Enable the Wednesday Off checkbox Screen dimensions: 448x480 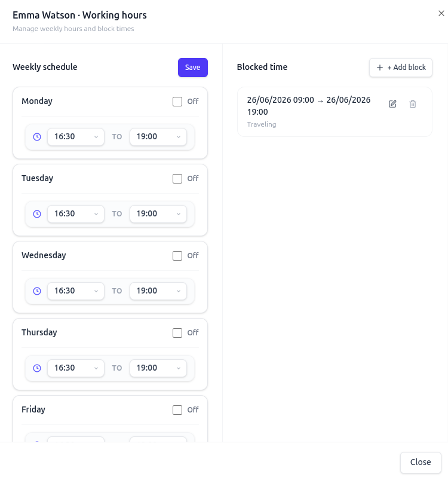pyautogui.click(x=177, y=256)
